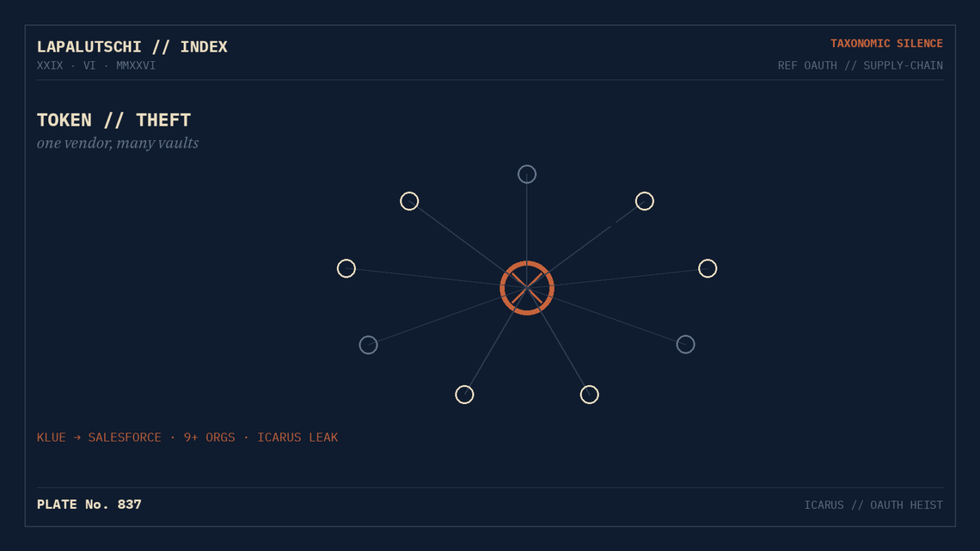Click the orange central vendor hub node

527,288
